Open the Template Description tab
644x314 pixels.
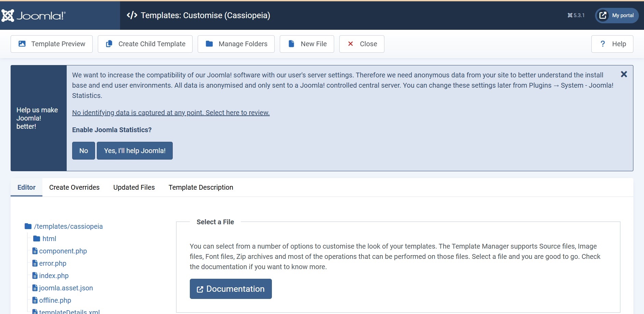coord(201,187)
